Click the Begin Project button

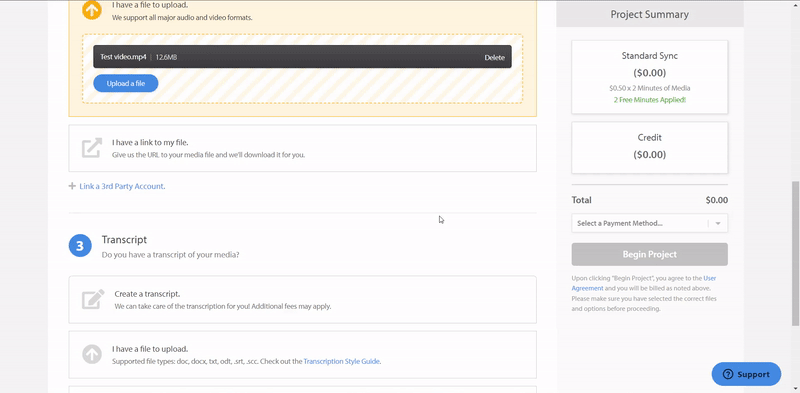click(649, 254)
